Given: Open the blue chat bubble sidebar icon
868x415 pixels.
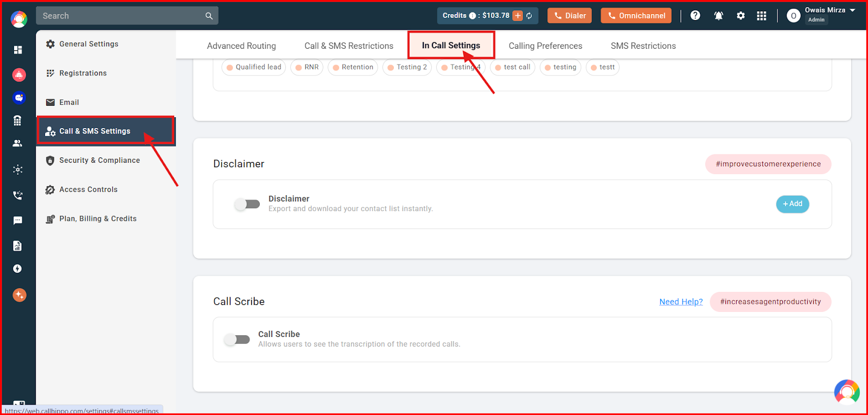Looking at the screenshot, I should 19,98.
